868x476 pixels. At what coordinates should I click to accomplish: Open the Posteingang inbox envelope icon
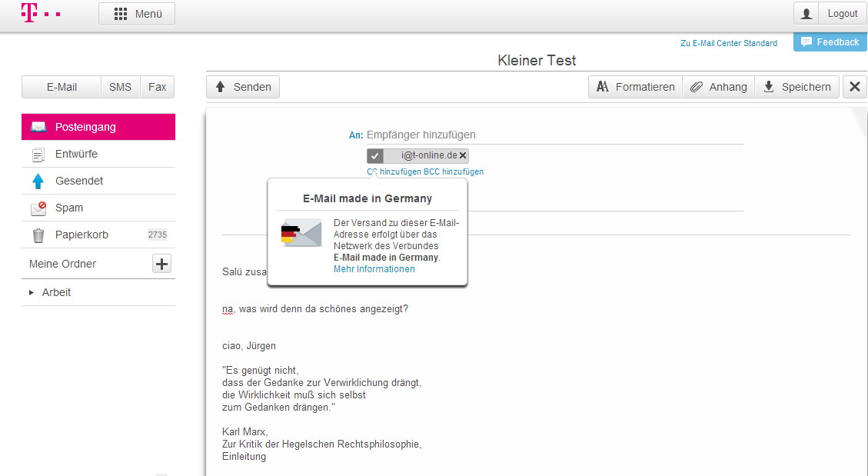[x=38, y=126]
